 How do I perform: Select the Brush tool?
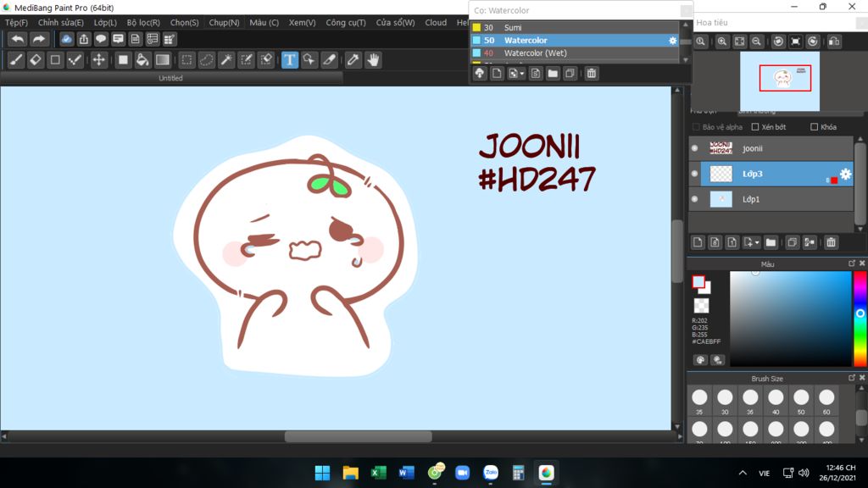tap(16, 60)
